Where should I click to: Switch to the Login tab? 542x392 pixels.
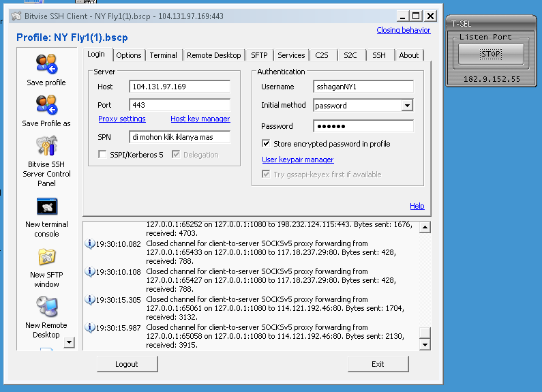(x=96, y=55)
